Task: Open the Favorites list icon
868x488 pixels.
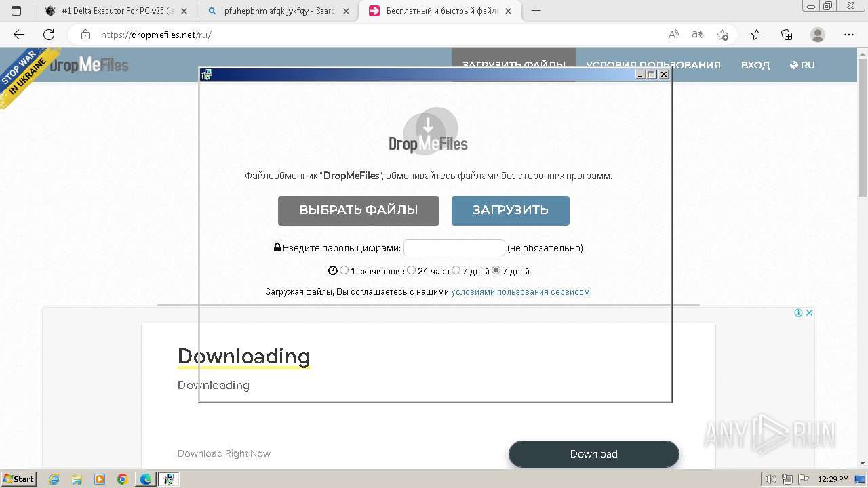Action: pyautogui.click(x=757, y=35)
